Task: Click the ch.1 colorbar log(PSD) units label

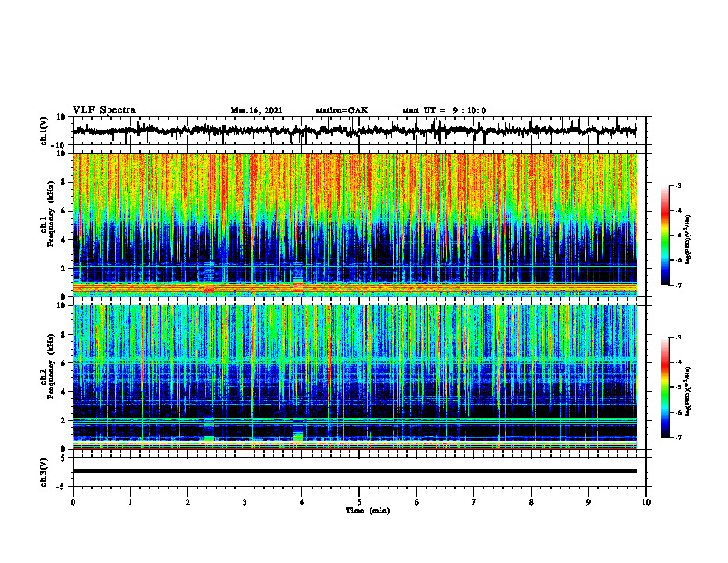Action: [x=688, y=239]
